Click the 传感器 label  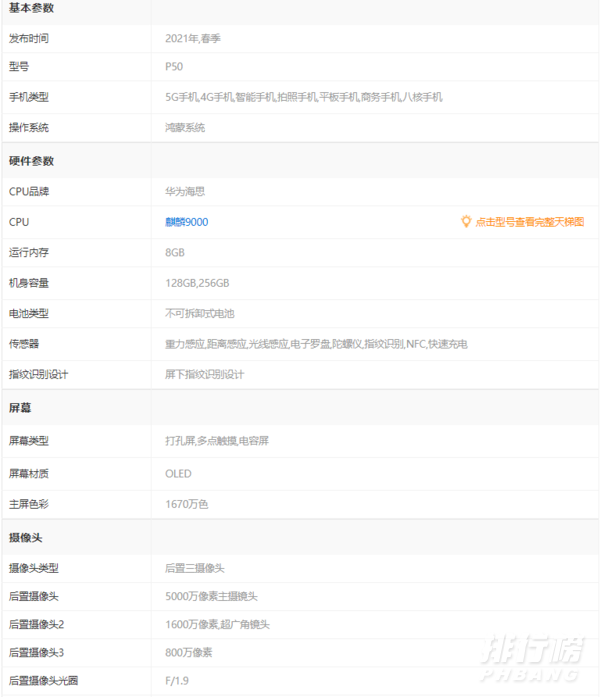coord(24,344)
